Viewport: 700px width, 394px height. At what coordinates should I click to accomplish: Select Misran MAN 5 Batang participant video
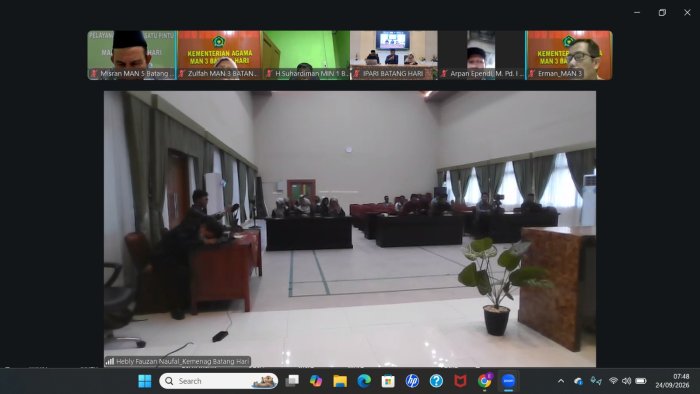point(132,55)
